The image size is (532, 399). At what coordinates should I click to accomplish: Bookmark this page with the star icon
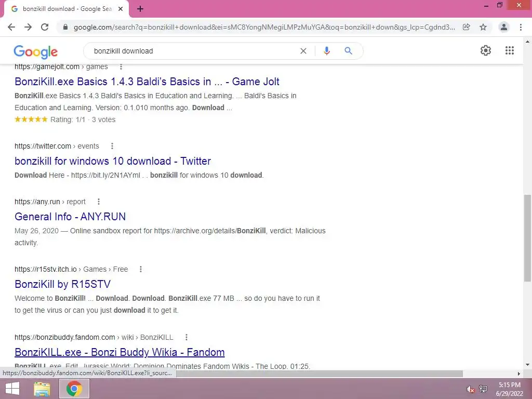coord(483,27)
